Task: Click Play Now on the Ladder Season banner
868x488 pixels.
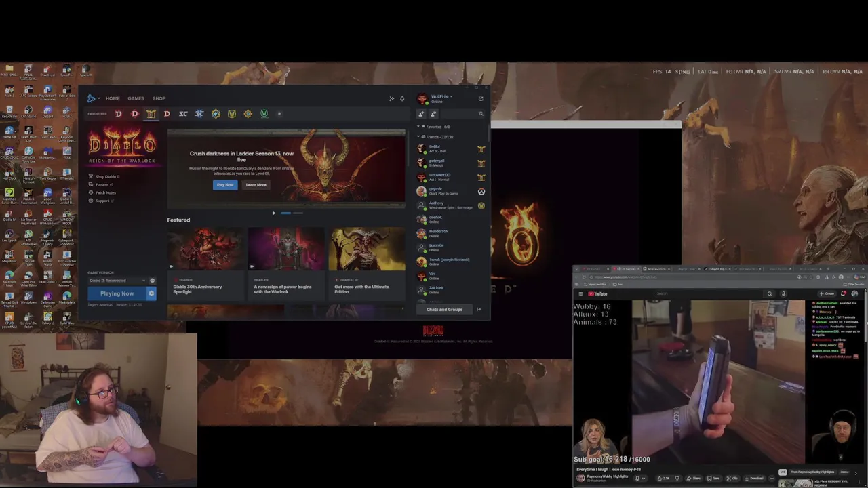Action: (x=225, y=185)
